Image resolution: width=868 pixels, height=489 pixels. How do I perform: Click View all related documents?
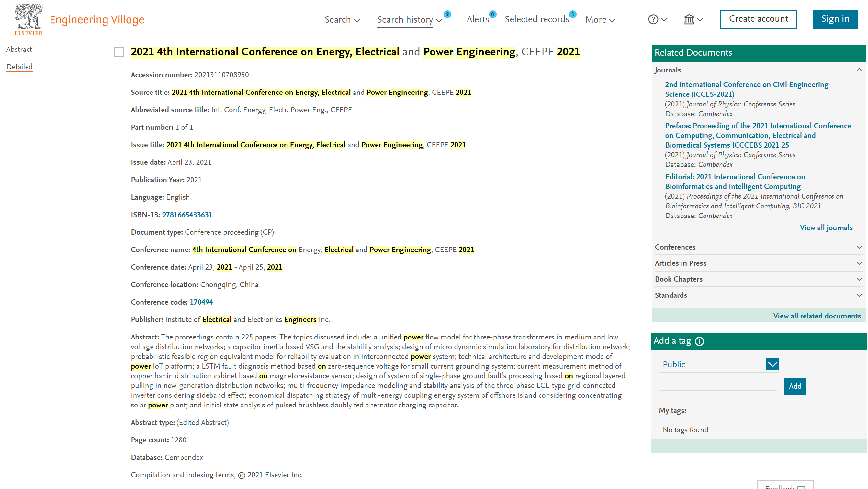(x=817, y=316)
